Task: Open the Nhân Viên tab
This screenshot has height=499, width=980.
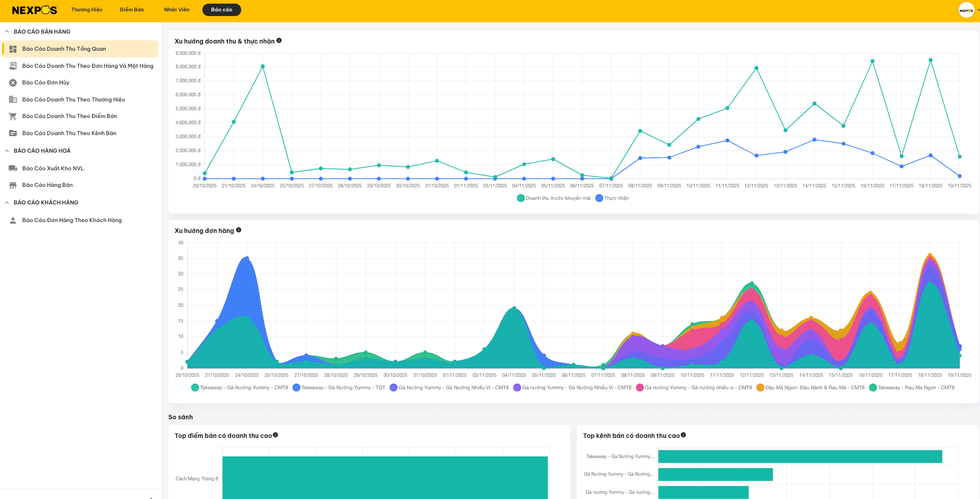Action: [x=177, y=10]
